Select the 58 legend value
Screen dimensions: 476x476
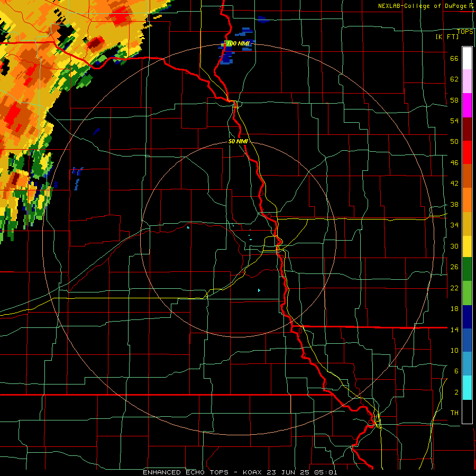[454, 100]
